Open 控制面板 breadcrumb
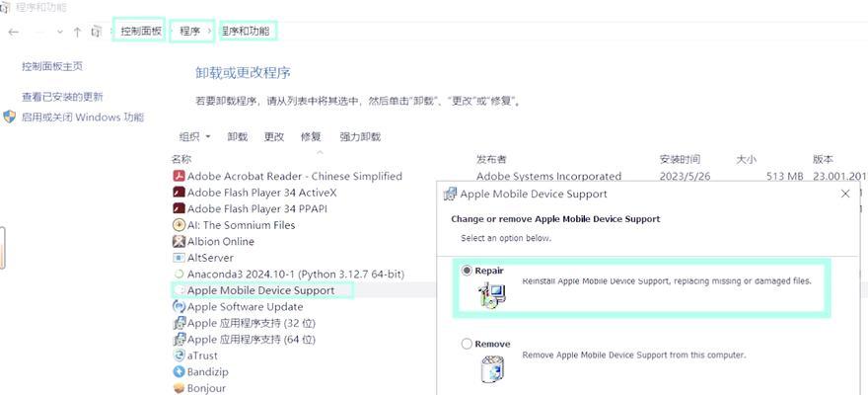The height and width of the screenshot is (395, 868). pos(141,32)
